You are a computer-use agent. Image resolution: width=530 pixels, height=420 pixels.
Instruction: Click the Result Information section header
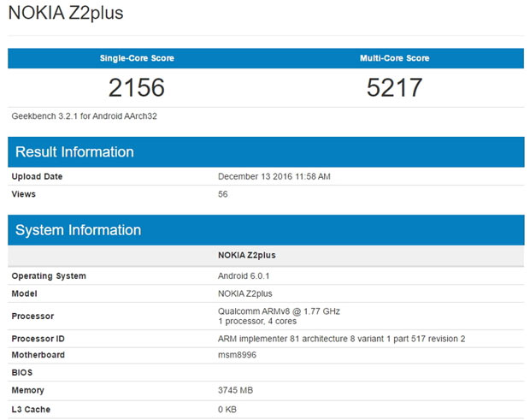266,152
